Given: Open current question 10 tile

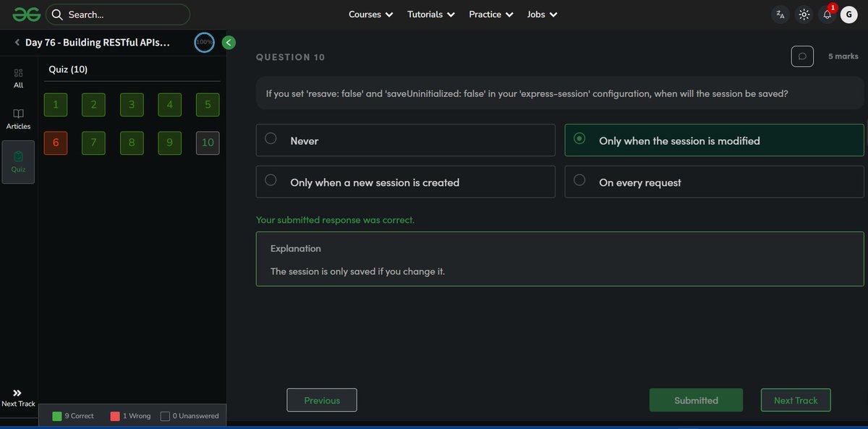Looking at the screenshot, I should point(208,143).
